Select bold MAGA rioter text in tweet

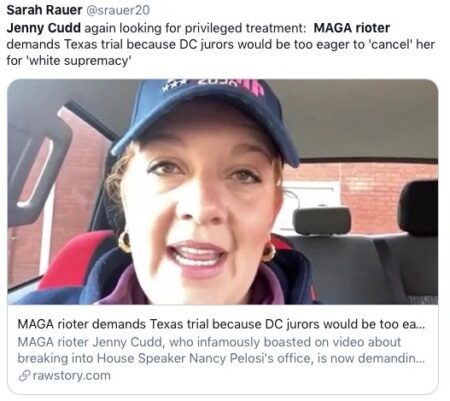click(x=352, y=28)
